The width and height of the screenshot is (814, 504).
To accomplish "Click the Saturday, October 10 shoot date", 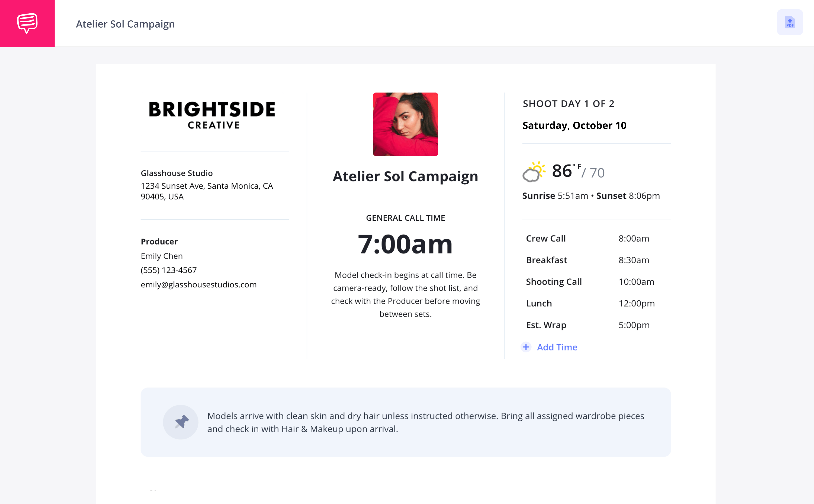I will pyautogui.click(x=574, y=126).
